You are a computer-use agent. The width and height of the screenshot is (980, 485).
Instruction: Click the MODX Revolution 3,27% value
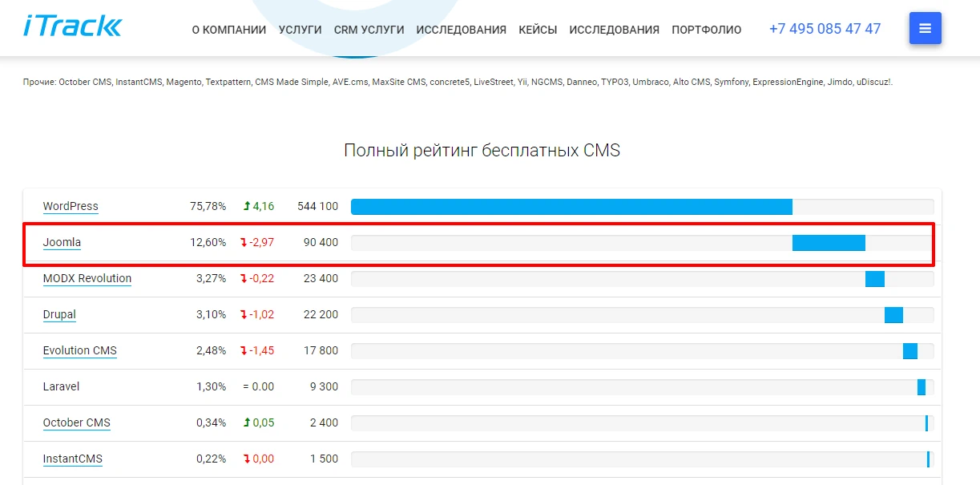click(x=212, y=278)
